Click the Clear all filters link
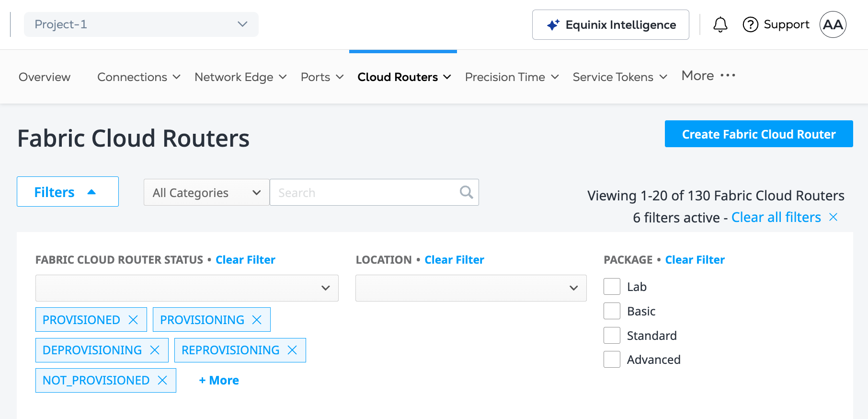868x419 pixels. (776, 217)
